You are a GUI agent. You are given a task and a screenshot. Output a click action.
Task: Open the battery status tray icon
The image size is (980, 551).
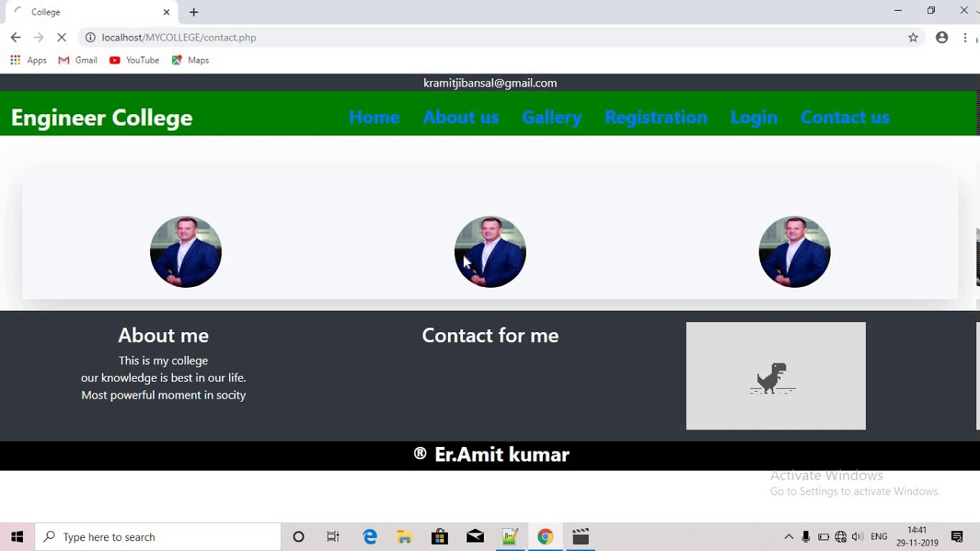pyautogui.click(x=824, y=536)
